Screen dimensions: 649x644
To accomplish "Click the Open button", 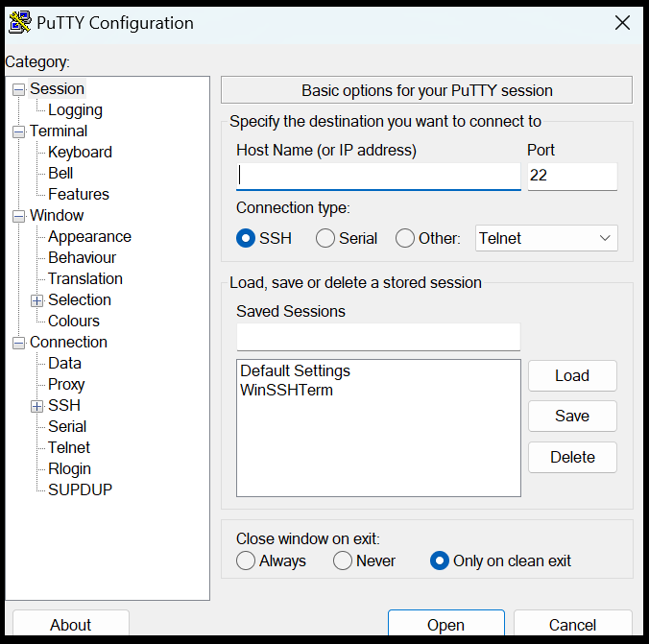I will coord(446,624).
